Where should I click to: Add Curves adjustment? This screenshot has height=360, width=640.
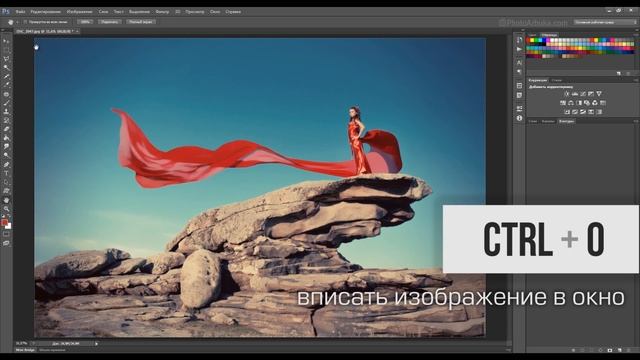pos(583,94)
